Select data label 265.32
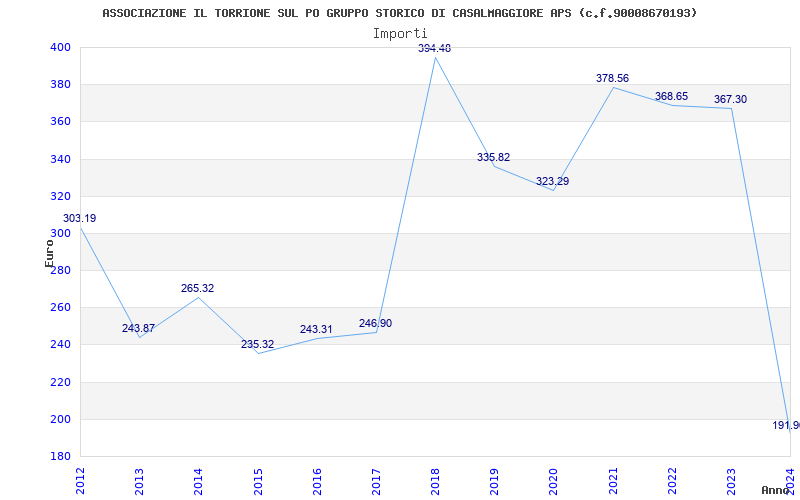Viewport: 800px width, 500px height. 197,288
